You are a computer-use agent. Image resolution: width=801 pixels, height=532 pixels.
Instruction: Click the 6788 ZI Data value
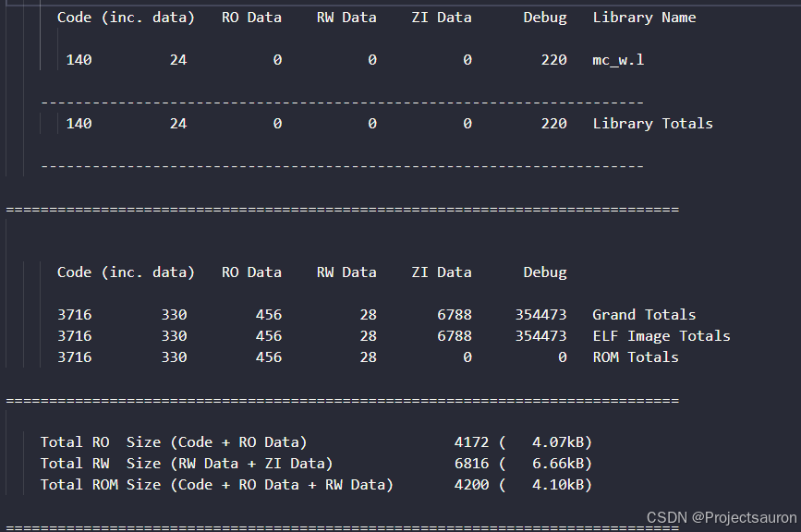pyautogui.click(x=454, y=314)
